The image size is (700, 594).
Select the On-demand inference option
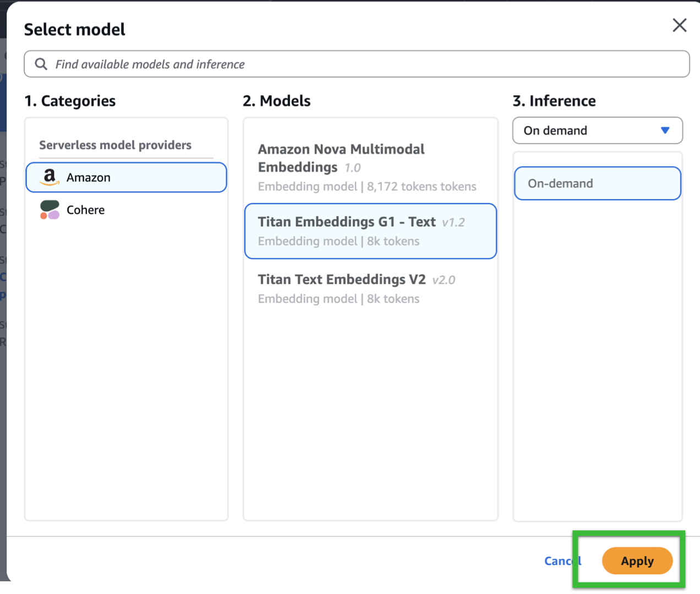[597, 183]
